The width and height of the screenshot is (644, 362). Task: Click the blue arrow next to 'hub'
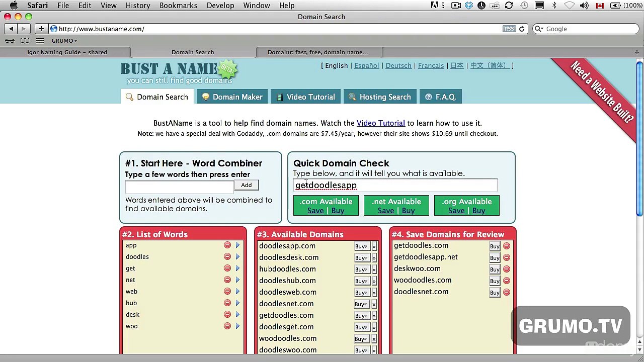pyautogui.click(x=237, y=303)
